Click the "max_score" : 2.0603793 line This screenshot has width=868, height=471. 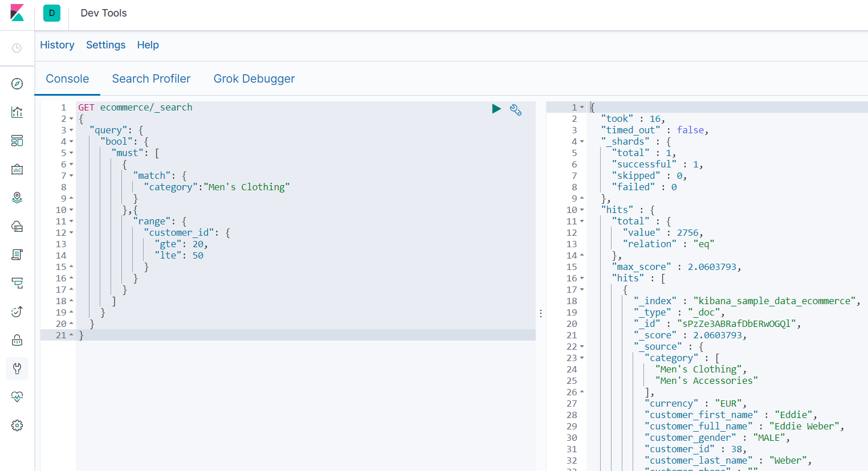point(676,267)
